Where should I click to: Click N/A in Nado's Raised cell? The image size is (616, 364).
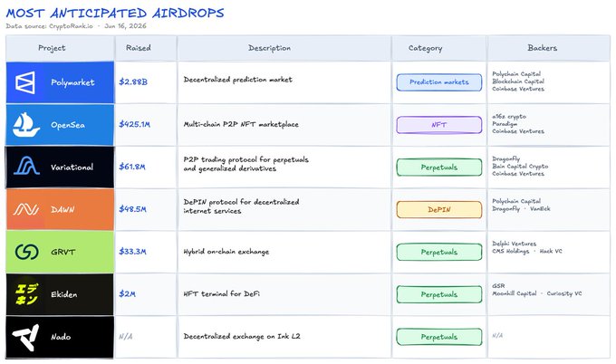[x=125, y=336]
